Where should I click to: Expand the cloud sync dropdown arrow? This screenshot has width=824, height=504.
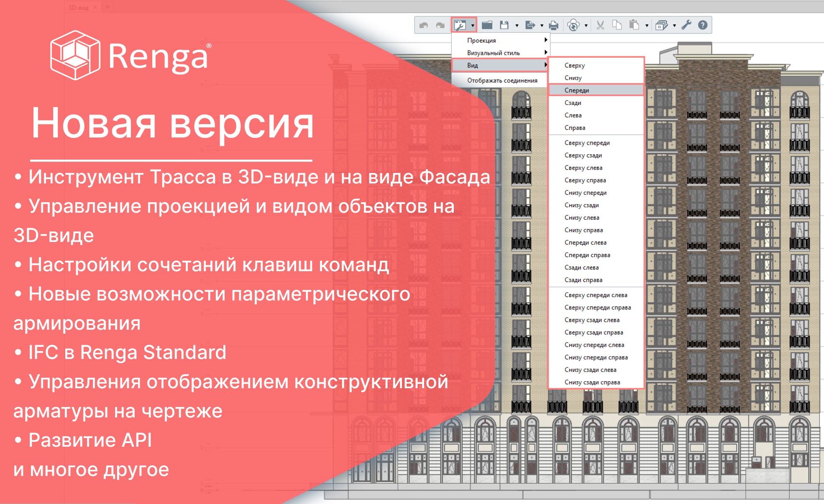[x=586, y=26]
